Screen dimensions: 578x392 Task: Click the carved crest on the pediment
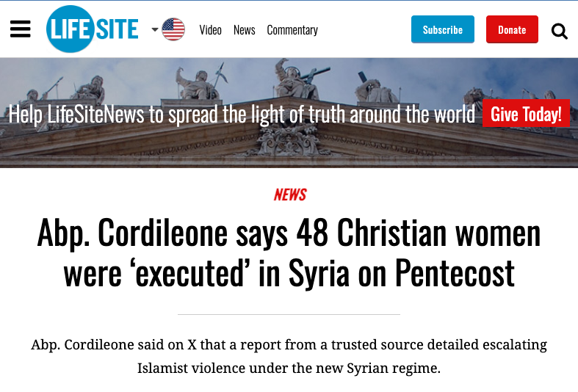288,142
